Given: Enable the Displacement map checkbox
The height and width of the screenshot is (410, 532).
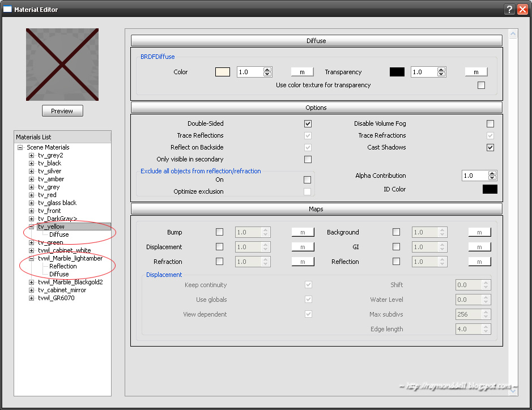Looking at the screenshot, I should tap(219, 247).
